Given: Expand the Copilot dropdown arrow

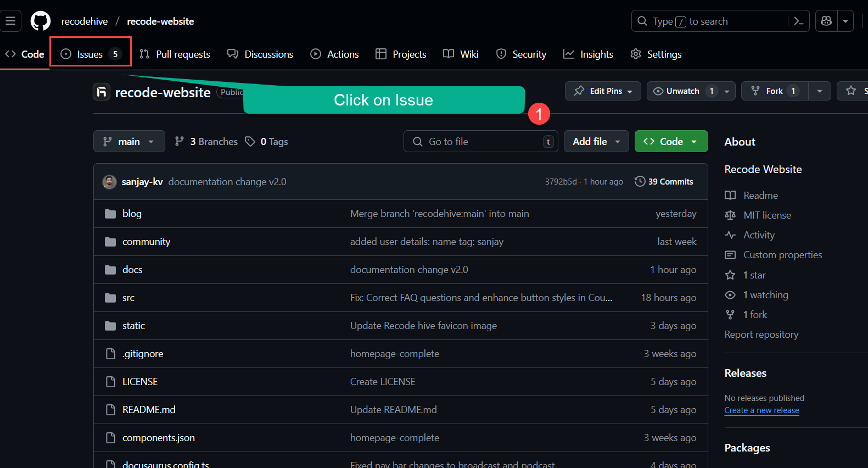Looking at the screenshot, I should 845,21.
